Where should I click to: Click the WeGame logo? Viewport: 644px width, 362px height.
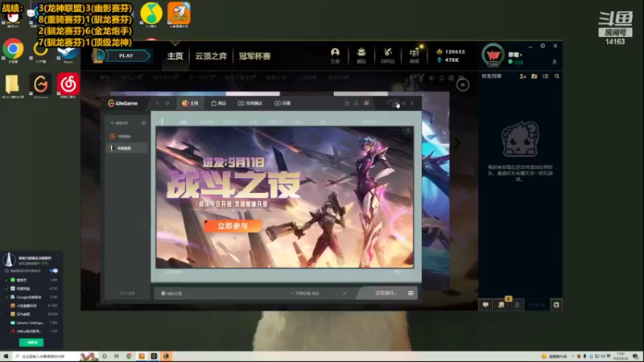123,104
